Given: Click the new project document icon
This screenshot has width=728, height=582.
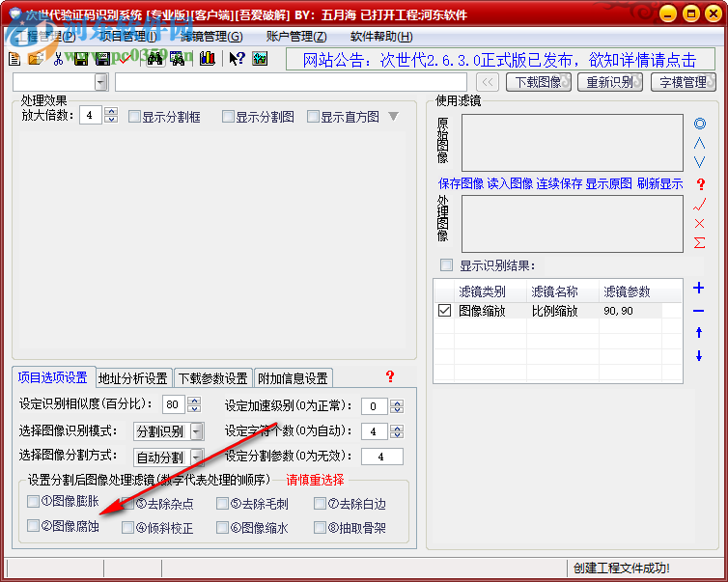Looking at the screenshot, I should click(14, 59).
